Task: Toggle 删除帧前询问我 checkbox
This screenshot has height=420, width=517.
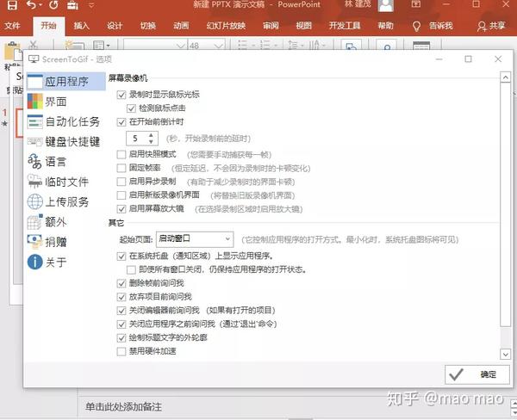Action: [x=121, y=283]
